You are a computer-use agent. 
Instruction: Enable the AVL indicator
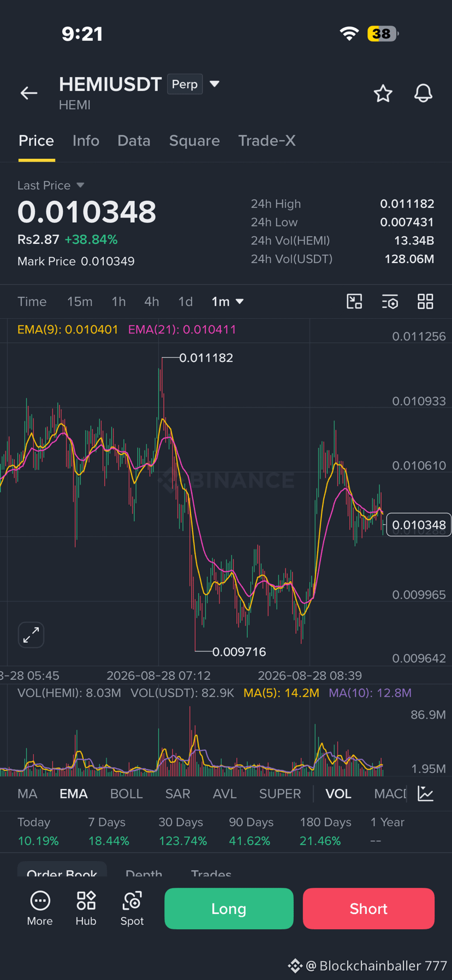coord(225,794)
